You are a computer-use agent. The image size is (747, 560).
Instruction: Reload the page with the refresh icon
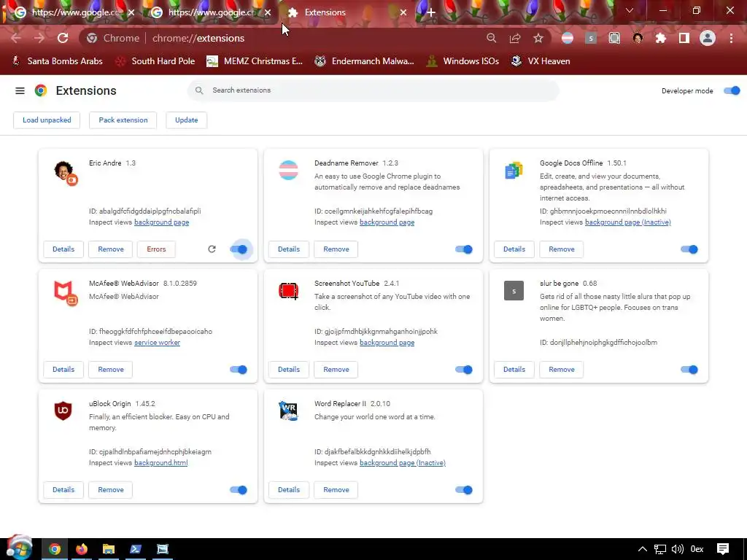[63, 38]
